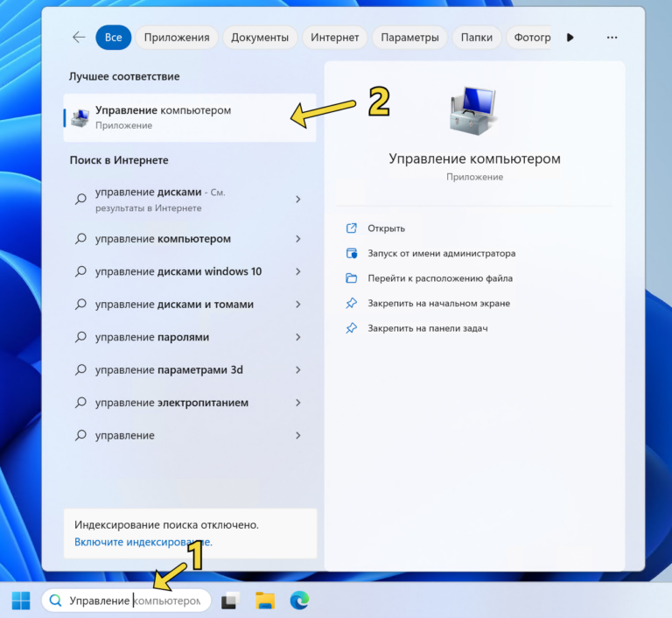
Task: Switch to the Интернет filter tab
Action: [335, 38]
